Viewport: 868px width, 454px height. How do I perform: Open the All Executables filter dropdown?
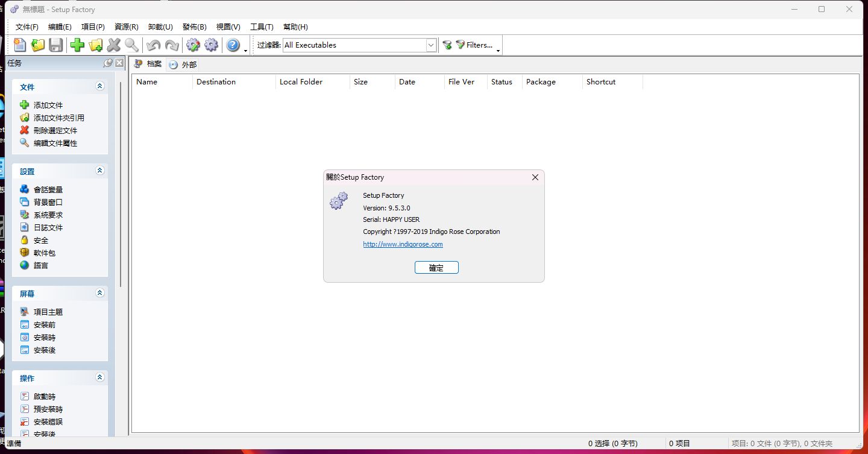coord(431,45)
